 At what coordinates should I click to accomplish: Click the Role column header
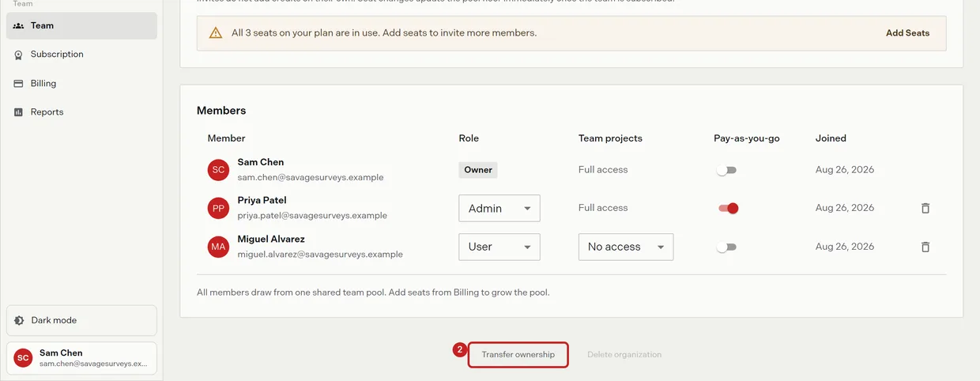[469, 138]
